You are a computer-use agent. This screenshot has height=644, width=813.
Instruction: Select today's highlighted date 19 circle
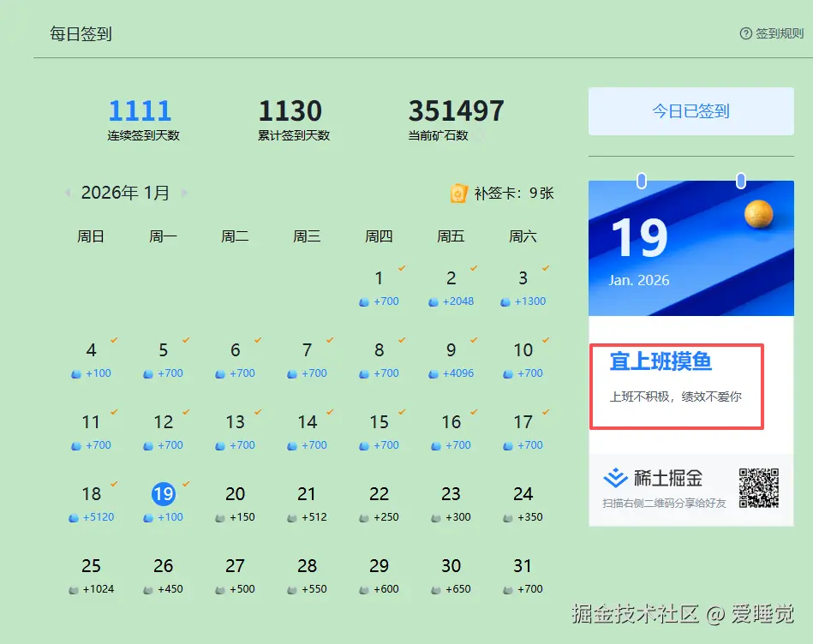tap(162, 493)
